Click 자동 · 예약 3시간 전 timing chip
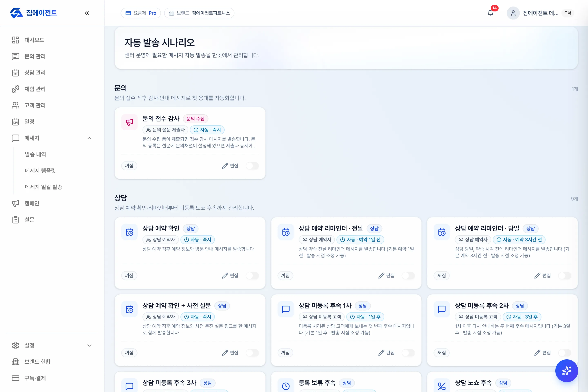 point(519,239)
